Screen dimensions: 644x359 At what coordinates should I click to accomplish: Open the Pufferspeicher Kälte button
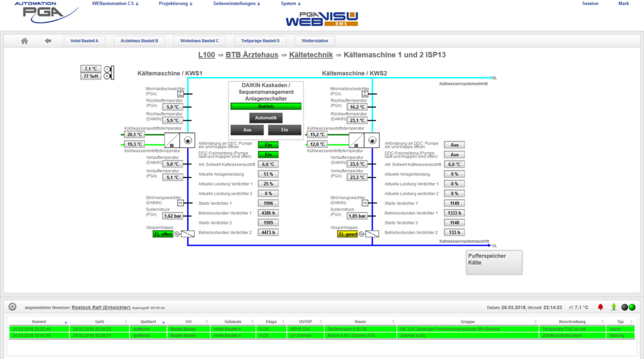click(x=494, y=262)
